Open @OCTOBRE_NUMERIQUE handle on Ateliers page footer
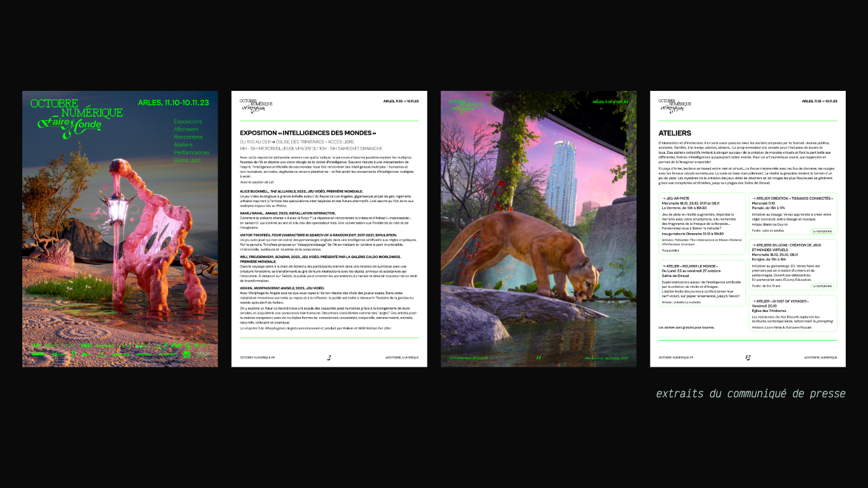 click(820, 358)
